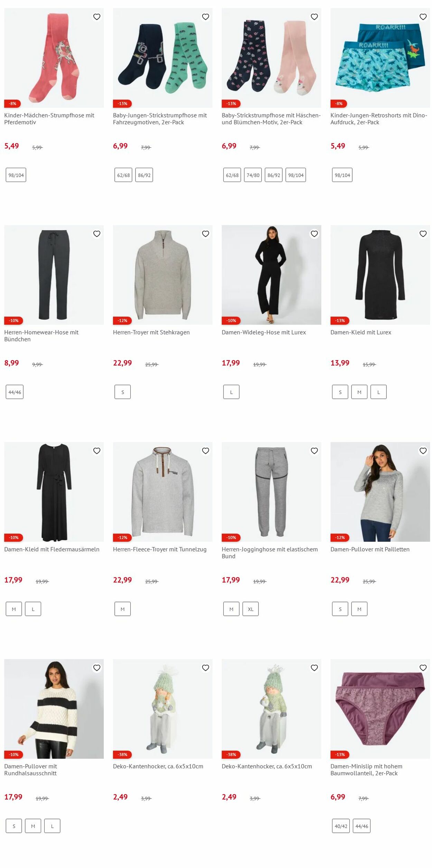Image resolution: width=432 pixels, height=868 pixels.
Task: Open Herren-Fleece-Troyer mit Tunnelzug title link
Action: point(160,549)
